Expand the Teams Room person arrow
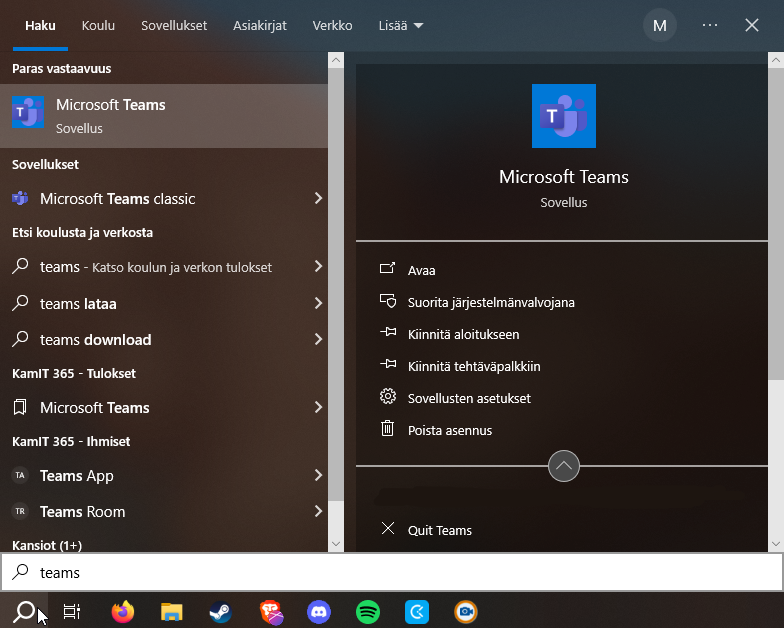The width and height of the screenshot is (784, 628). [x=318, y=511]
